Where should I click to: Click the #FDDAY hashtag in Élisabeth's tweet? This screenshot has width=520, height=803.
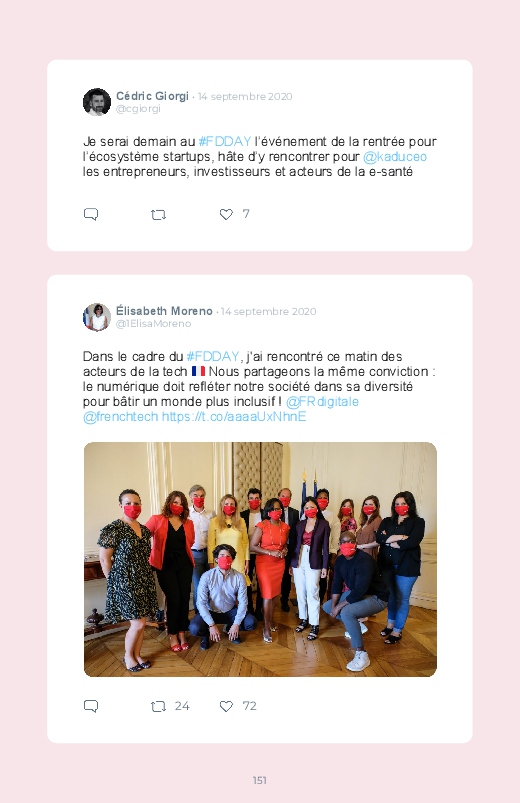coord(213,356)
